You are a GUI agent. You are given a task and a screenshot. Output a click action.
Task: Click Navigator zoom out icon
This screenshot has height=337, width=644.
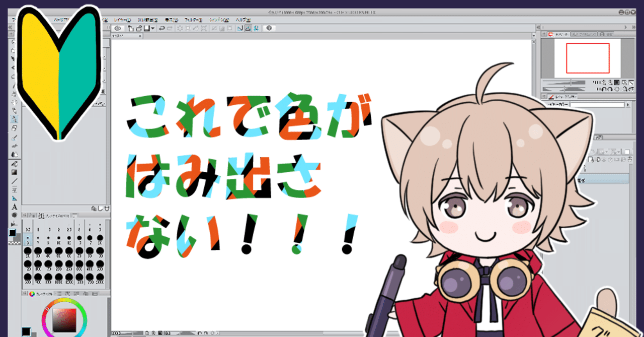(x=604, y=83)
